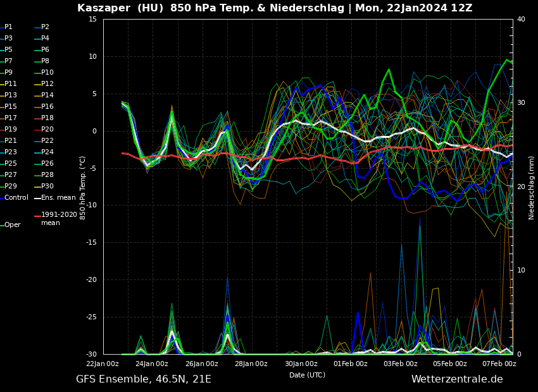Toggle the P30 legend item
Screen dimensions: 538x392
click(x=47, y=187)
